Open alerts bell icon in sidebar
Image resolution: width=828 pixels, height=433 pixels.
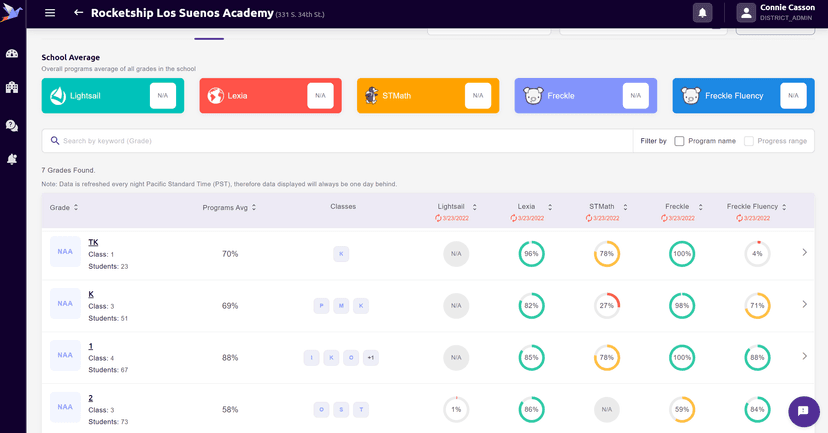click(x=12, y=159)
